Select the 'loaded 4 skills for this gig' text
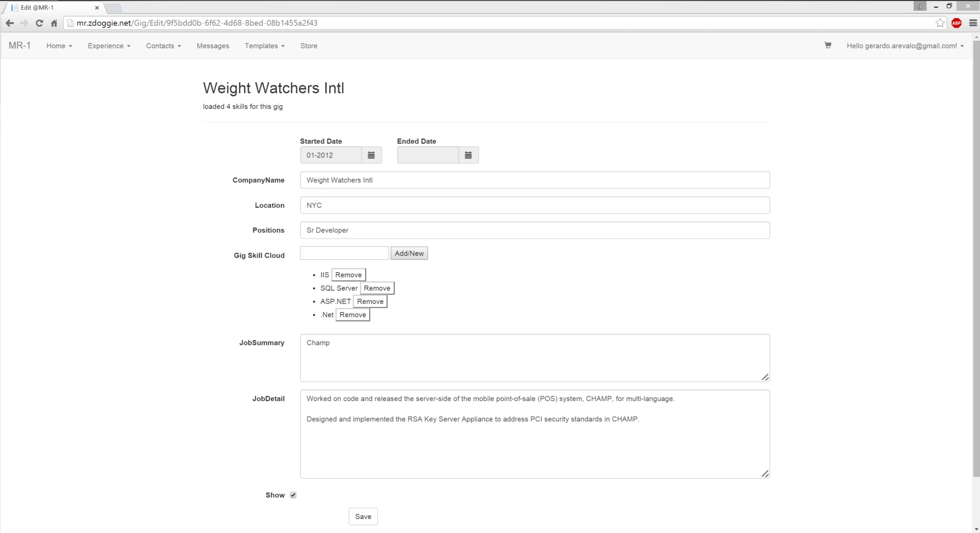 243,107
